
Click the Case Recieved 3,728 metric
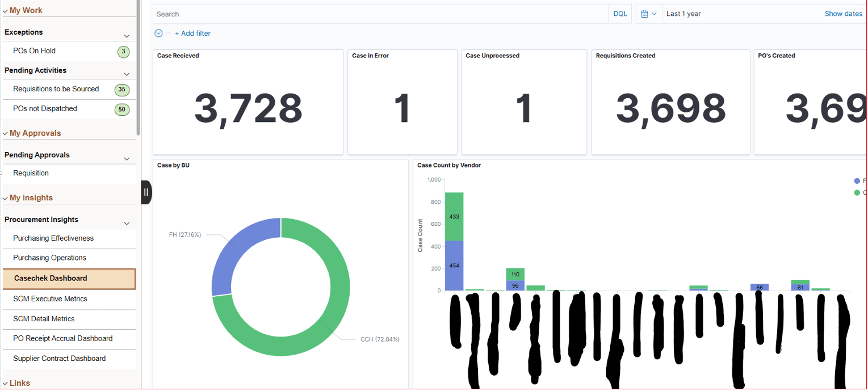click(248, 108)
